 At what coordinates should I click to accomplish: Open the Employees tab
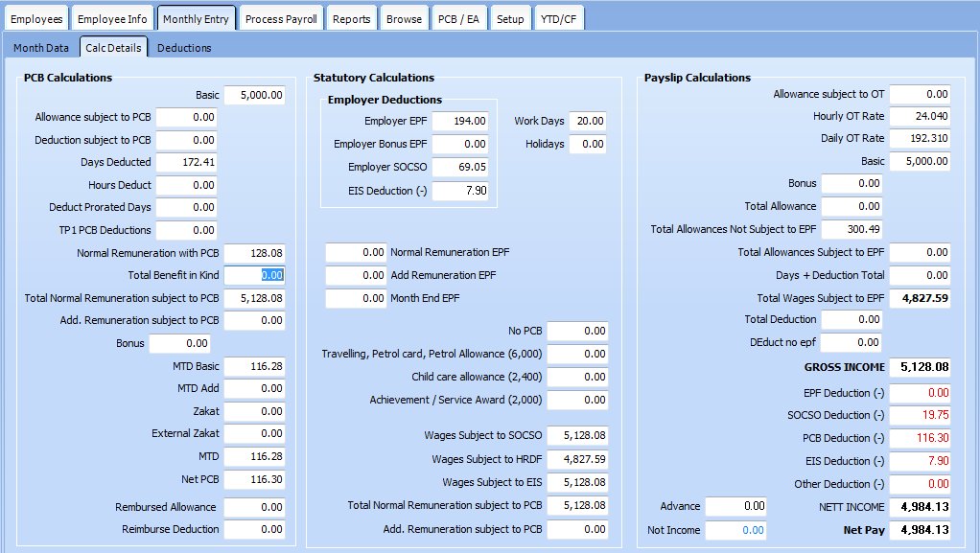click(x=36, y=19)
